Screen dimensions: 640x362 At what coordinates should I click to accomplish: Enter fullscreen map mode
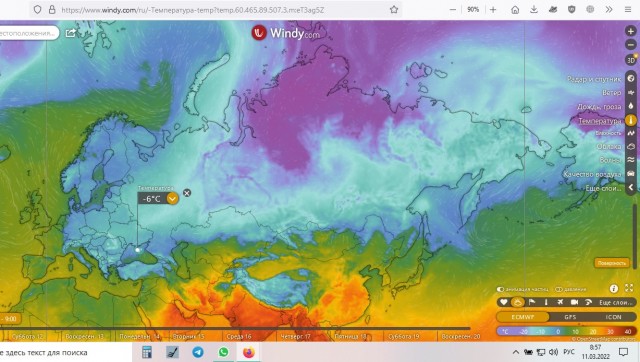(629, 288)
